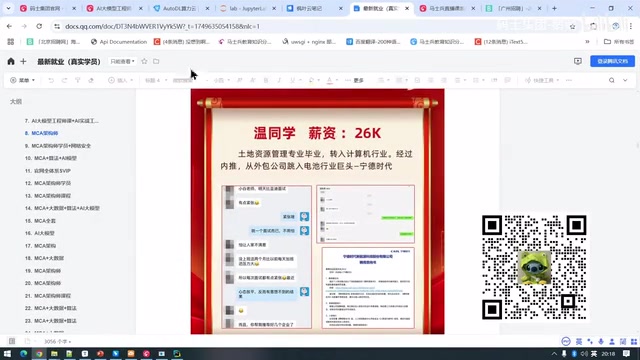
Task: Open a new browser tab
Action: tap(554, 8)
